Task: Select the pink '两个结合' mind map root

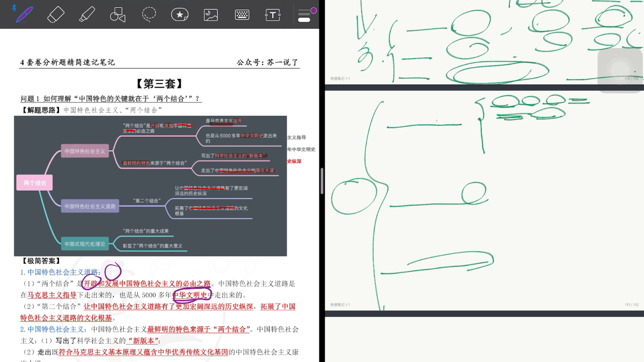Action: tap(34, 183)
